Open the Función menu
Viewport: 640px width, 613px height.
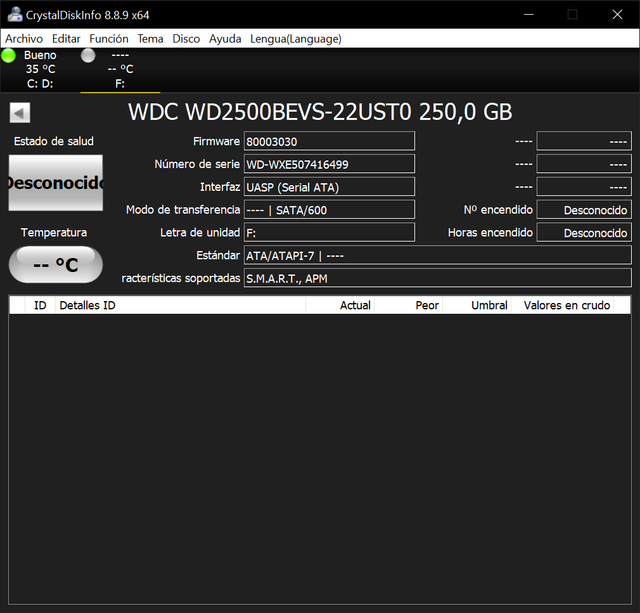[x=109, y=39]
